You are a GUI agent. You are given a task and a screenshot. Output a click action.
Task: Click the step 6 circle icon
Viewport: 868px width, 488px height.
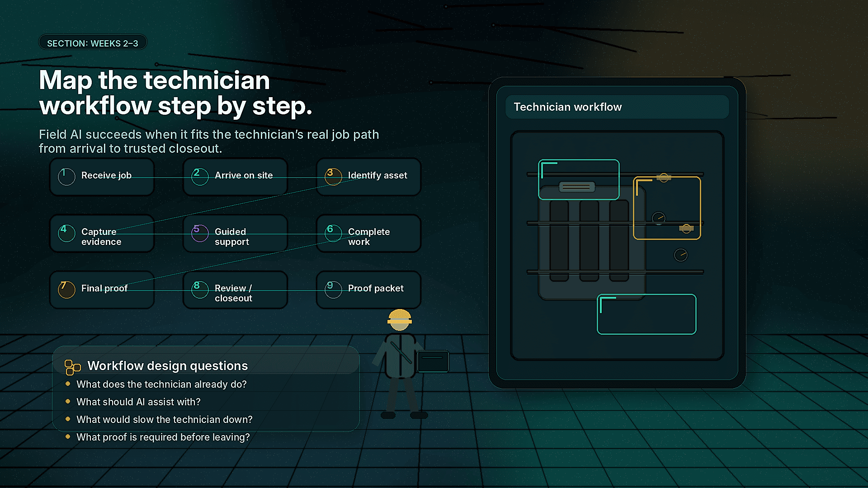[x=333, y=233]
